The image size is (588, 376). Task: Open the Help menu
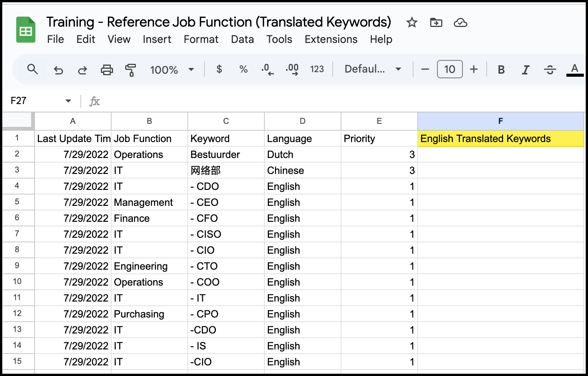pyautogui.click(x=381, y=39)
